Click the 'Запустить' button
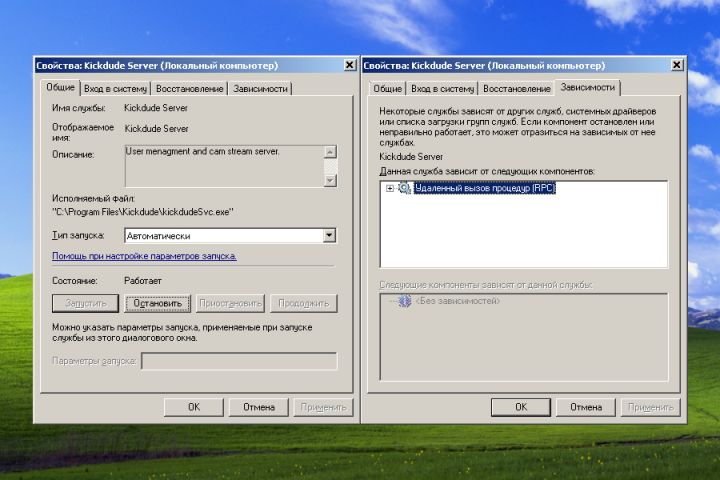Viewport: 720px width, 480px height. (x=85, y=303)
